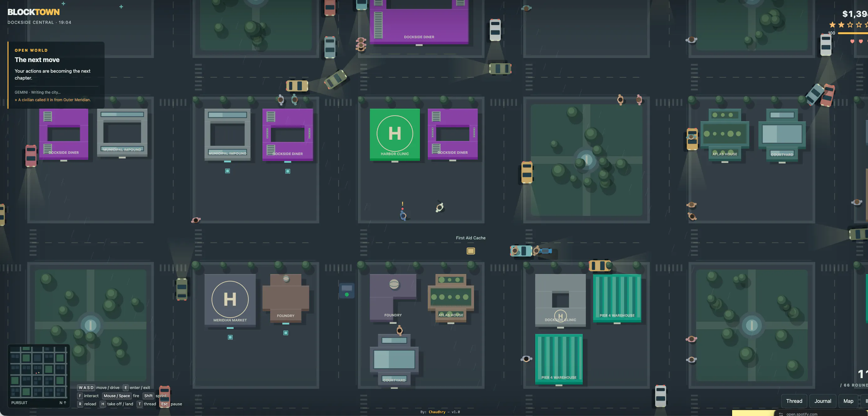Click the "The next move" heading
This screenshot has height=416, width=868.
(x=37, y=60)
